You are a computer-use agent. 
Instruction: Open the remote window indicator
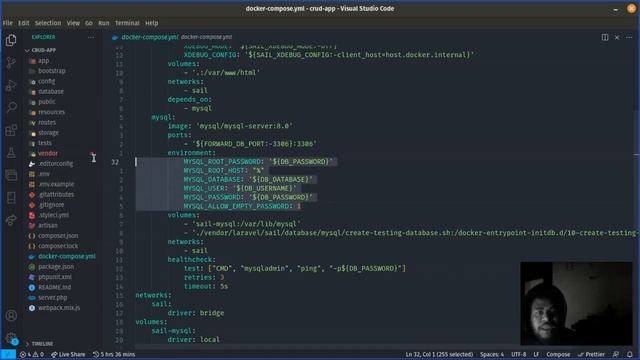pos(8,354)
